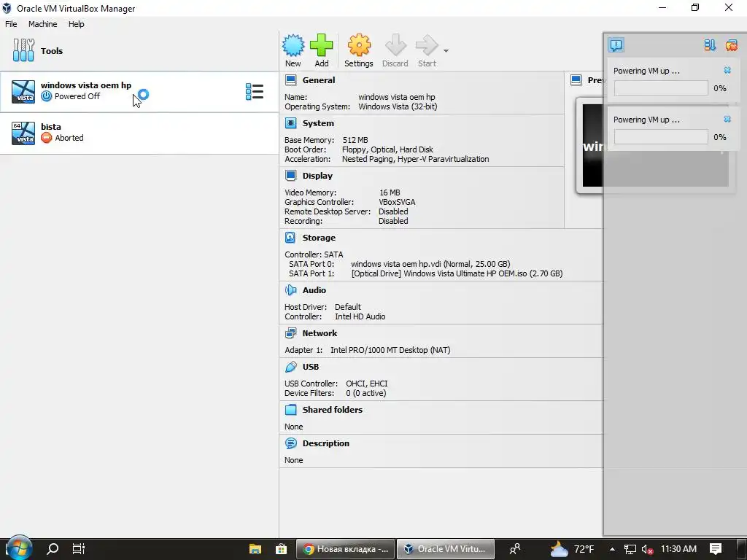Open the File menu

pos(11,24)
